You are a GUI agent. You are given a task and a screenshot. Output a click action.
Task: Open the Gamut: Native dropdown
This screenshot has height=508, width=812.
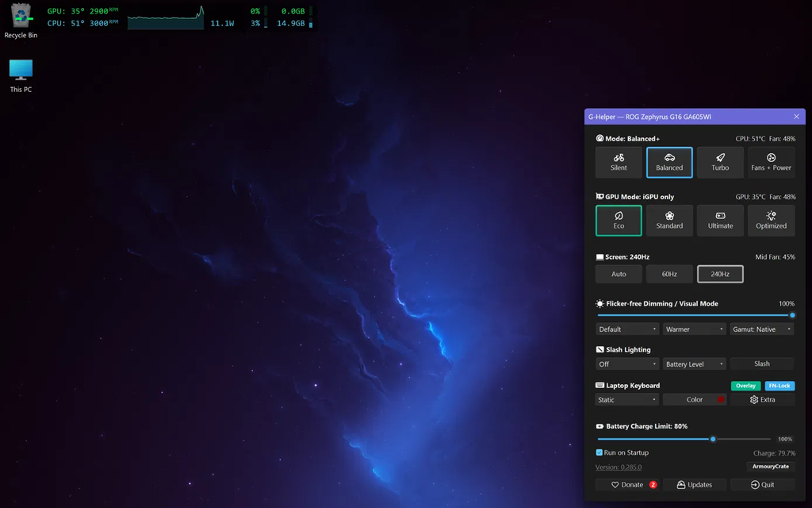[x=762, y=329]
